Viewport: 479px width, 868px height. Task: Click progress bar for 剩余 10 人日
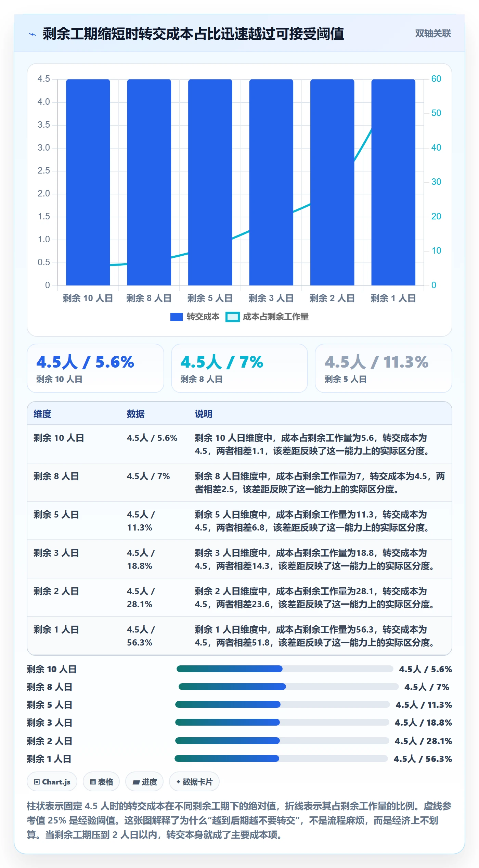pyautogui.click(x=285, y=668)
